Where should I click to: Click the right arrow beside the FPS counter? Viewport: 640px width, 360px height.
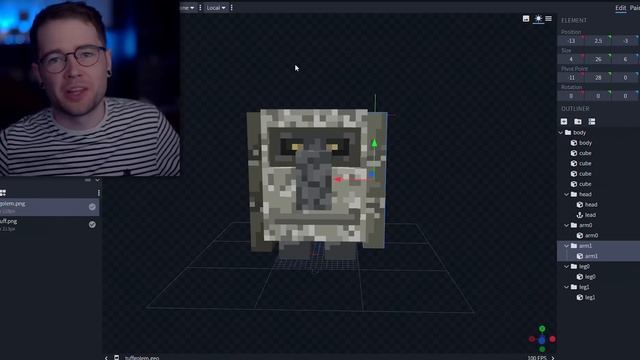point(553,358)
